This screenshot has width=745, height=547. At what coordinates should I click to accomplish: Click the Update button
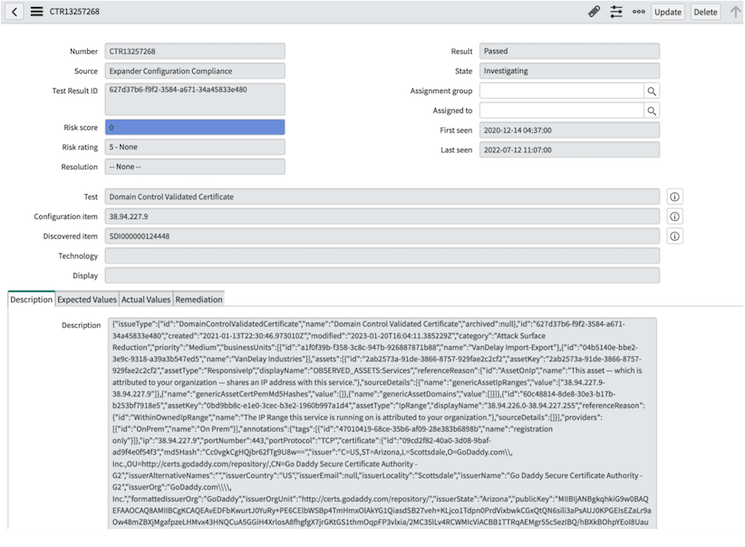(x=668, y=12)
